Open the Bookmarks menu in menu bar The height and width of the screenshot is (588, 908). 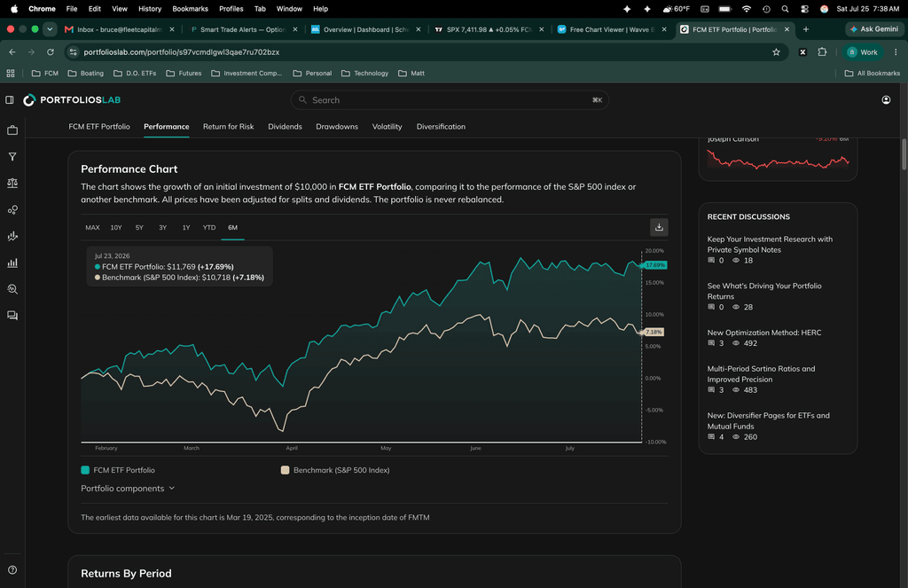point(190,9)
